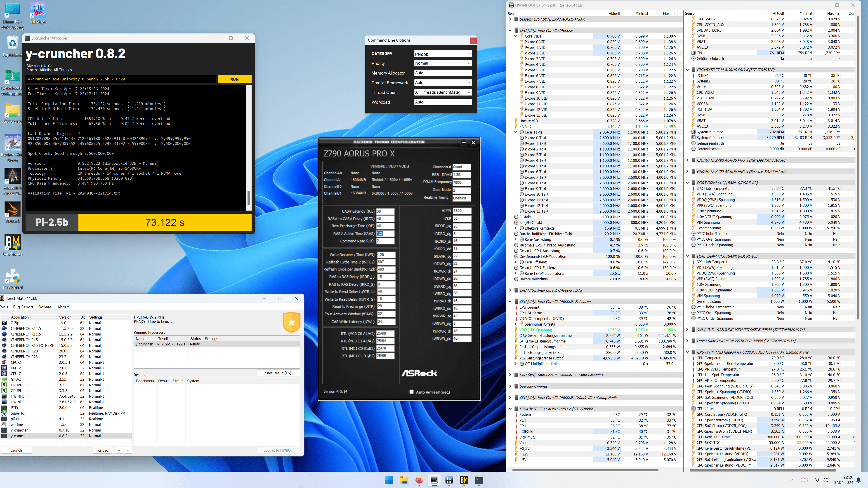The width and height of the screenshot is (868, 488).
Task: Click HWiNFO left pane horizontal scrollbar
Action: click(x=585, y=470)
